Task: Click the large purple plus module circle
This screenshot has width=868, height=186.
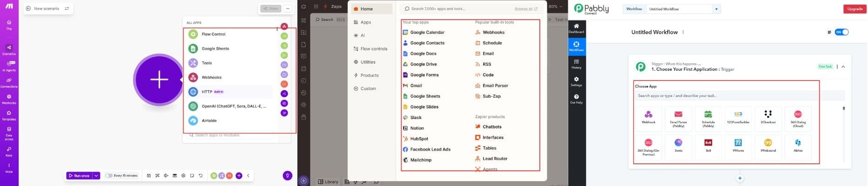Action: [x=159, y=80]
